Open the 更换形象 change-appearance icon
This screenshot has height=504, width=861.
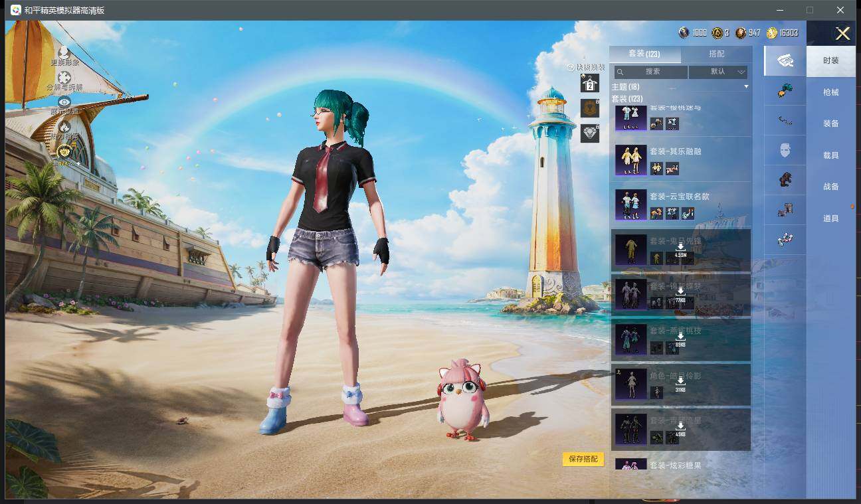[64, 52]
